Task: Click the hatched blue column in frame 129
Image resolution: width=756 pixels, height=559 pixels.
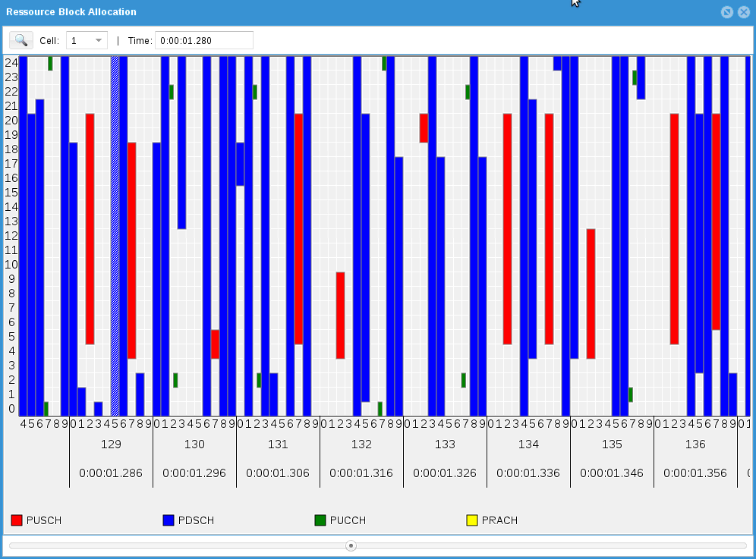Action: (x=115, y=235)
